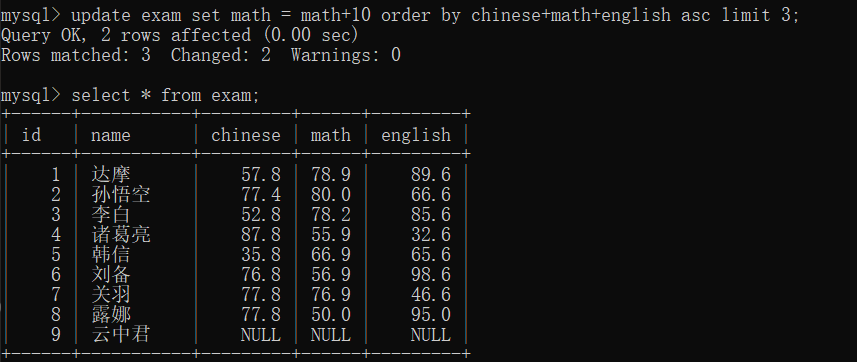The height and width of the screenshot is (362, 857).
Task: Click the name column header
Action: pos(111,135)
